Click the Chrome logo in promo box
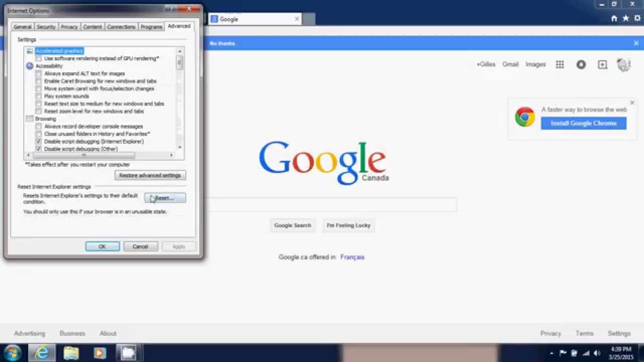Image resolution: width=644 pixels, height=362 pixels. (525, 117)
